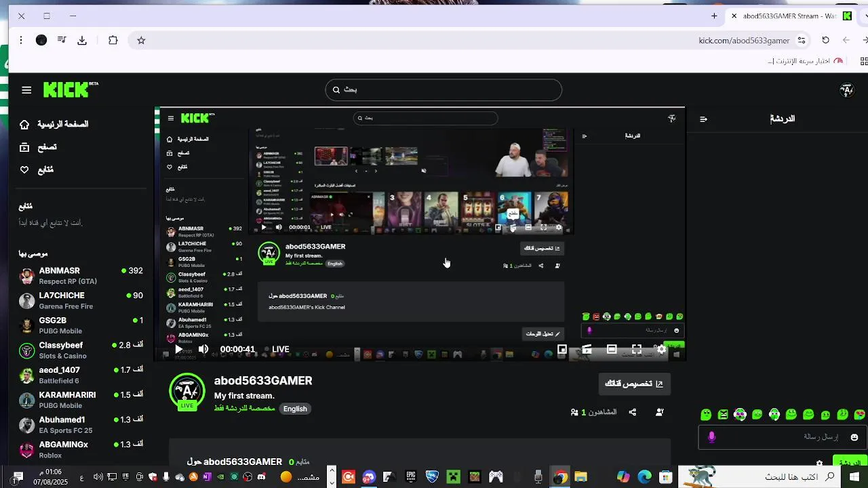
Task: Open File Explorer from taskbar
Action: tap(580, 477)
